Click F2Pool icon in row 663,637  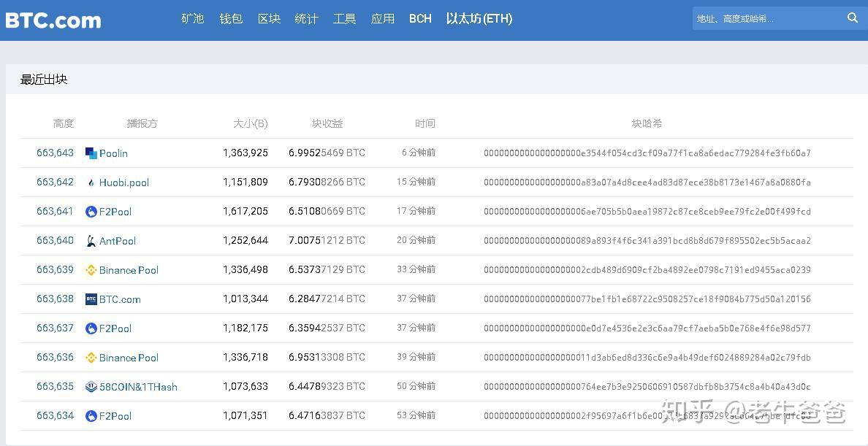pyautogui.click(x=91, y=328)
